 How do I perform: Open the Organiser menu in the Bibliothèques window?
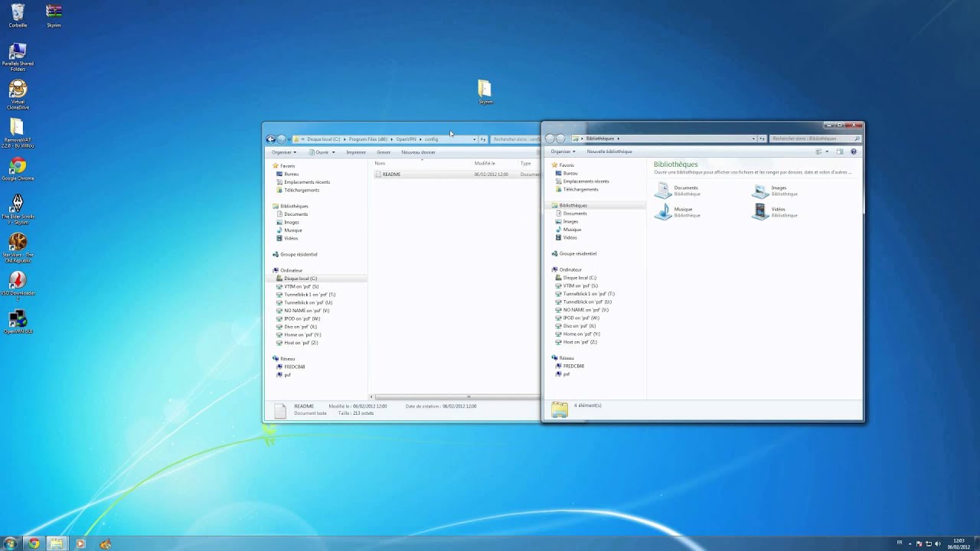[563, 152]
